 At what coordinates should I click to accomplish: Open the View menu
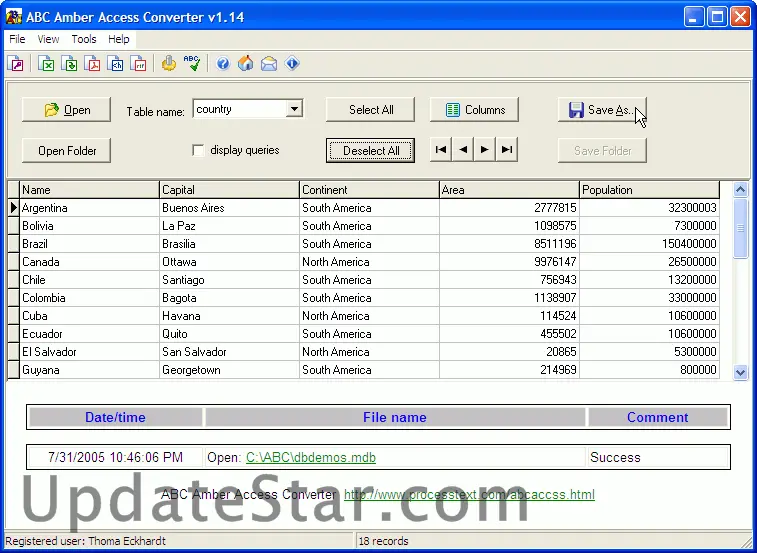click(48, 39)
